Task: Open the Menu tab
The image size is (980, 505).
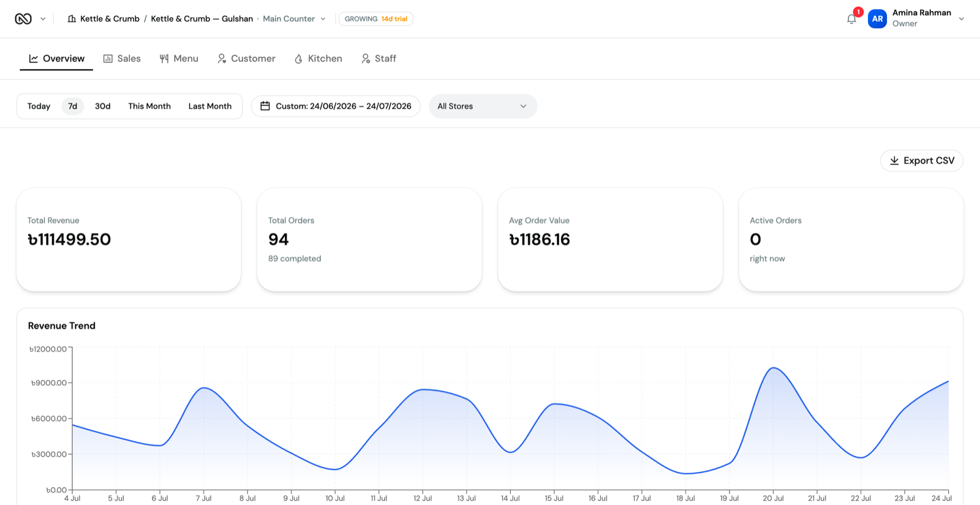Action: (179, 59)
